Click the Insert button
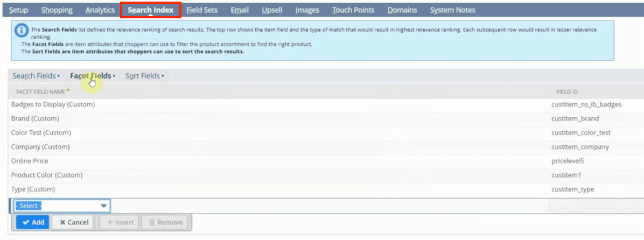Image resolution: width=644 pixels, height=240 pixels. tap(120, 222)
